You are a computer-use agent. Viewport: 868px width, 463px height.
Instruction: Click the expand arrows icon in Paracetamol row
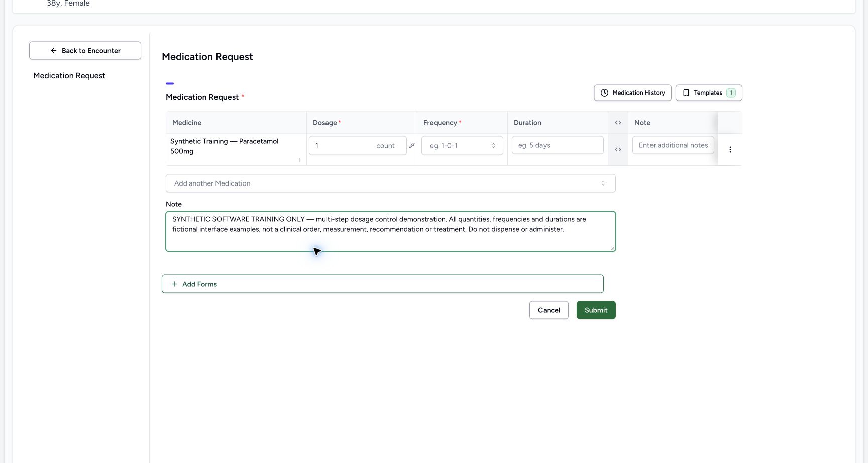click(x=618, y=149)
